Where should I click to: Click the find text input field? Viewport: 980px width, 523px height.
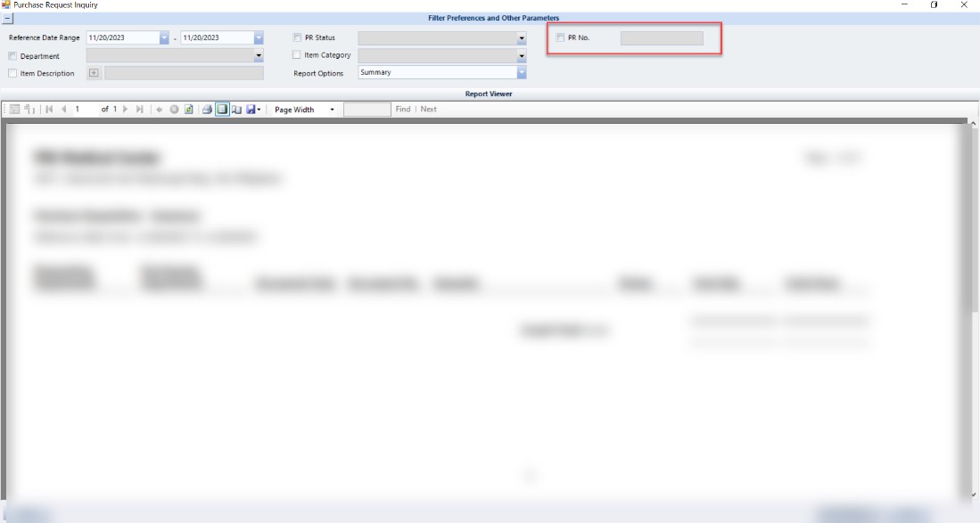(x=366, y=110)
